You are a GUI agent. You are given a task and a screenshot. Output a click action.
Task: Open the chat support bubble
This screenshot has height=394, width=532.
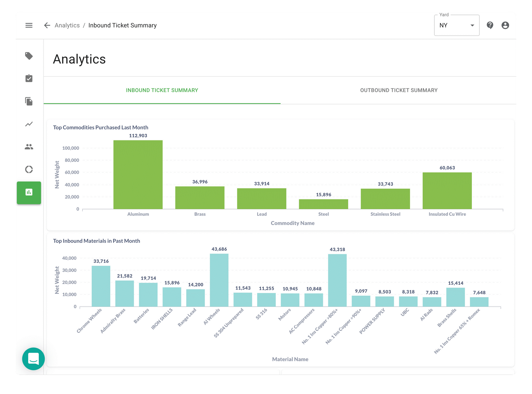tap(33, 359)
